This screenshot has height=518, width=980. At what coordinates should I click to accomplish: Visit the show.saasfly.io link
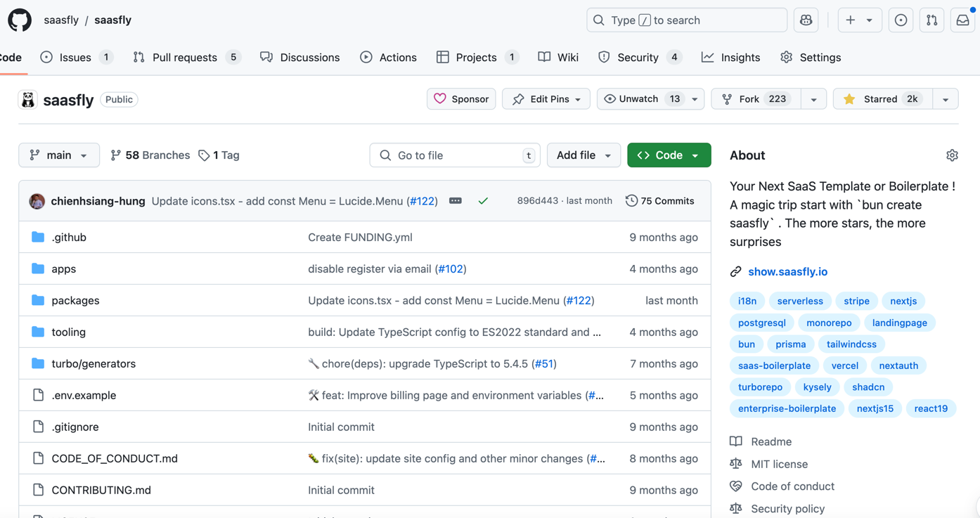coord(787,271)
